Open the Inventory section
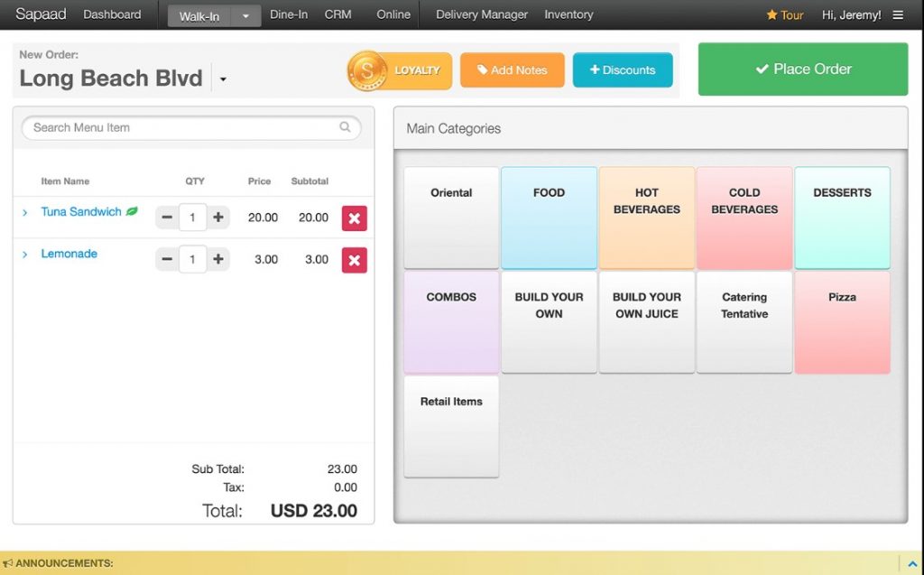924x575 pixels. pos(568,14)
